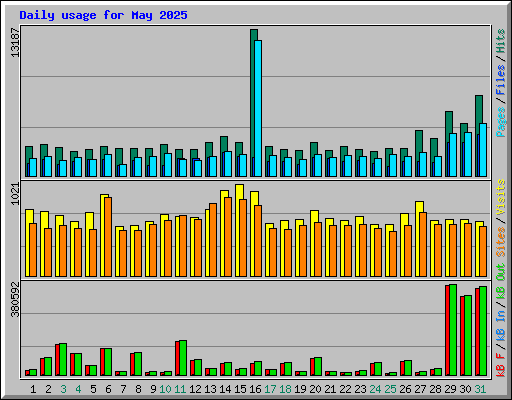
Task: Click green weekend day label 3
Action: (63, 389)
